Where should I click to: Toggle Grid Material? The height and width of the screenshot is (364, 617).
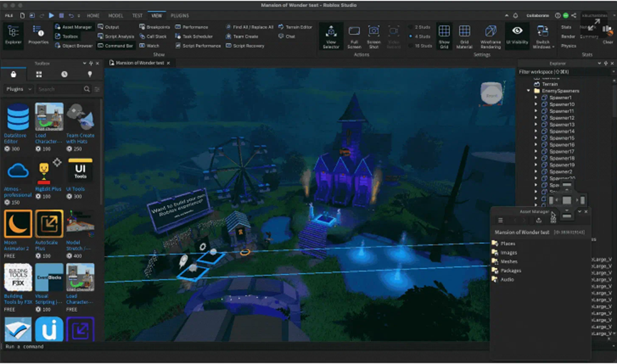[464, 36]
